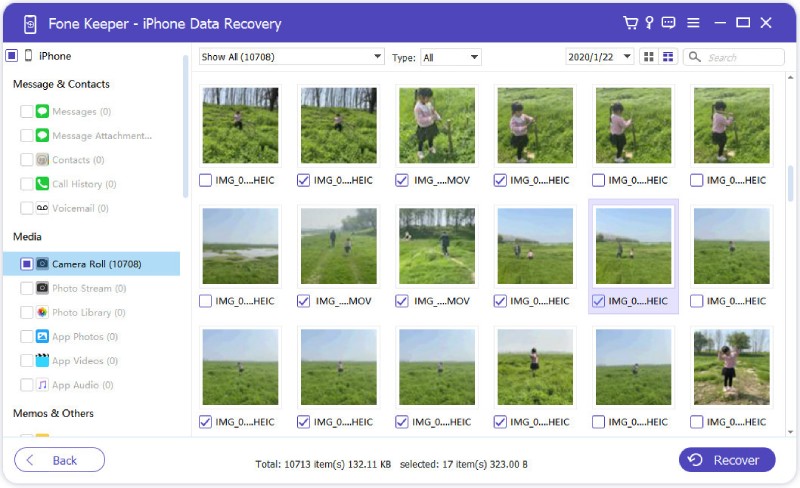The height and width of the screenshot is (488, 800).
Task: Click the photo grid scrollbar thumb
Action: [x=790, y=183]
